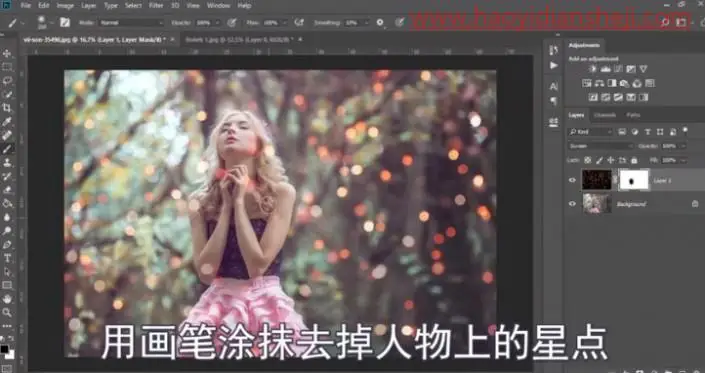Toggle the Brush Settings panel button
Viewport: 705px width, 373px height.
coord(65,22)
